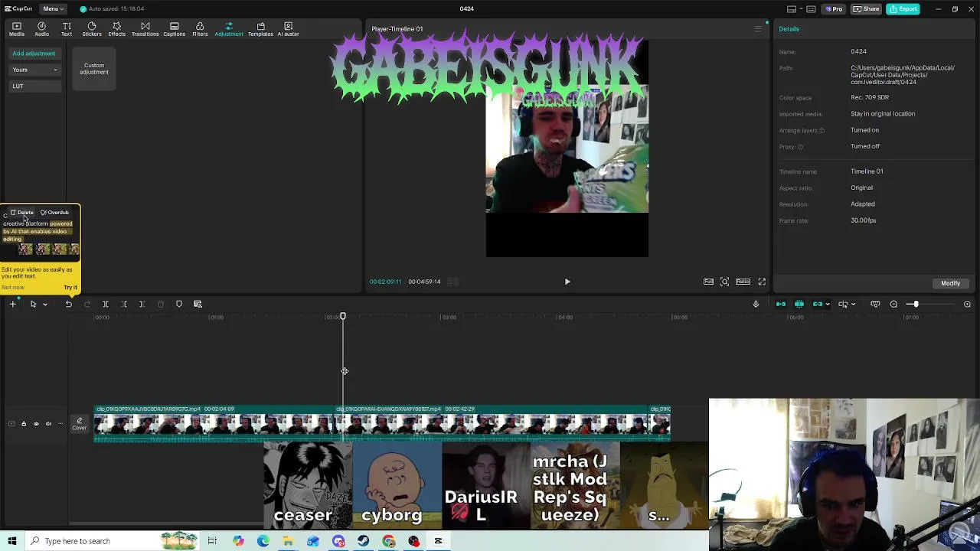The height and width of the screenshot is (551, 980).
Task: Toggle auto snapping
Action: 799,305
